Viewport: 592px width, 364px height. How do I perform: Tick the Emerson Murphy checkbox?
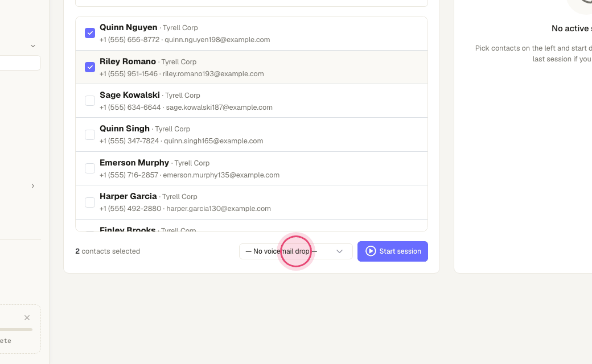click(90, 168)
